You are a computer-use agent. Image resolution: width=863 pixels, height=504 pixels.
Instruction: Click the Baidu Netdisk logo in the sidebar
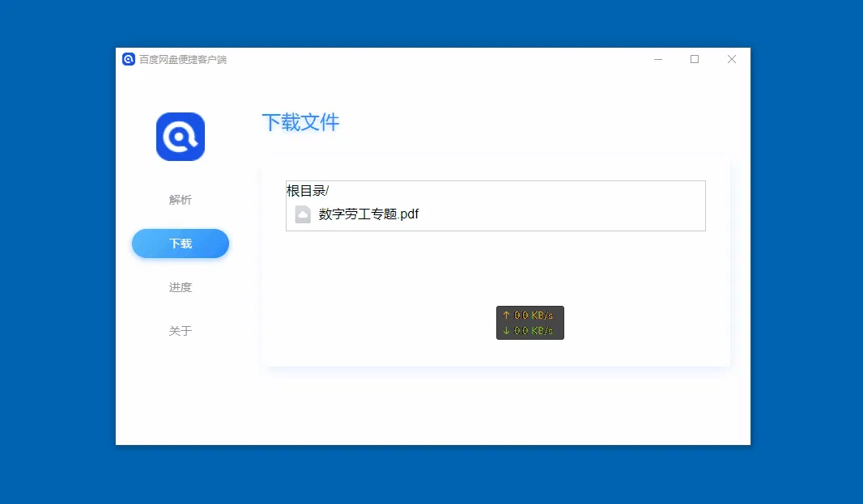[180, 136]
